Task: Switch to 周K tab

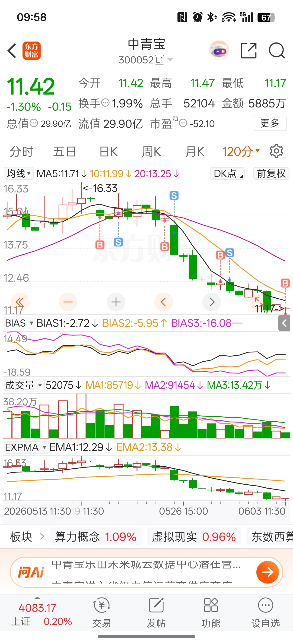Action: [151, 151]
